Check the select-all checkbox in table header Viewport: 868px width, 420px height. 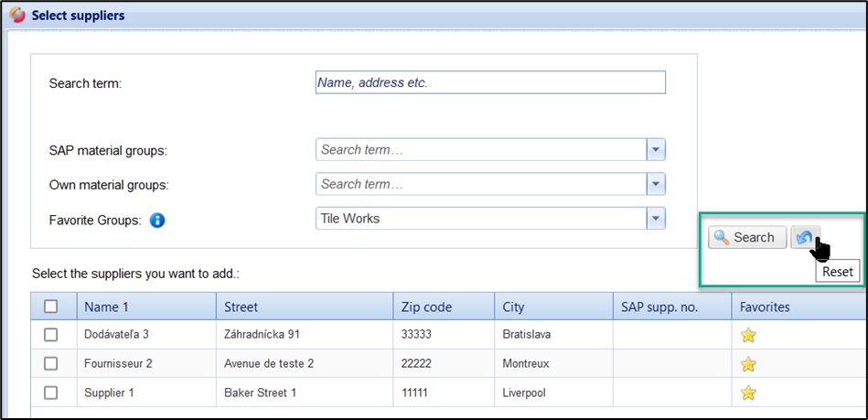click(x=51, y=307)
